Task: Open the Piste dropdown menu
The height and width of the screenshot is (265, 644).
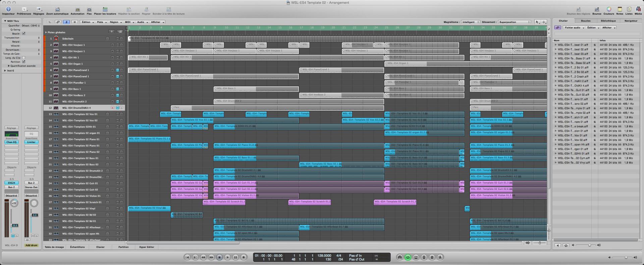Action: pyautogui.click(x=101, y=22)
